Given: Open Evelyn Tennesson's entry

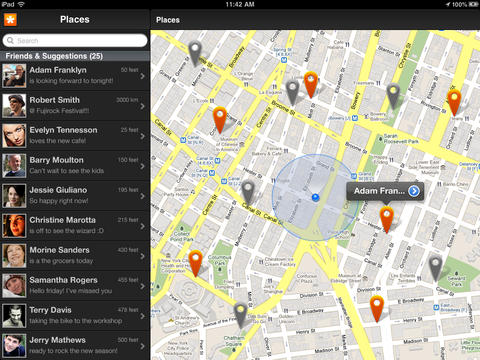Looking at the screenshot, I should (x=75, y=136).
